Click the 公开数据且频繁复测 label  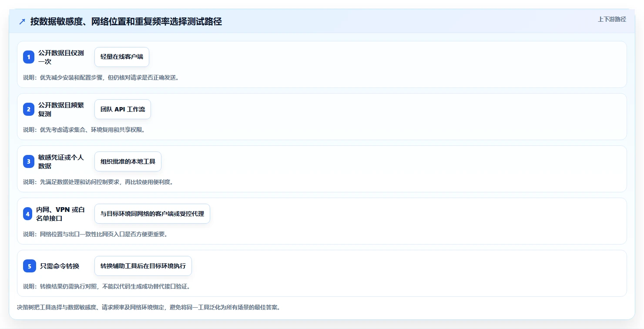click(61, 109)
